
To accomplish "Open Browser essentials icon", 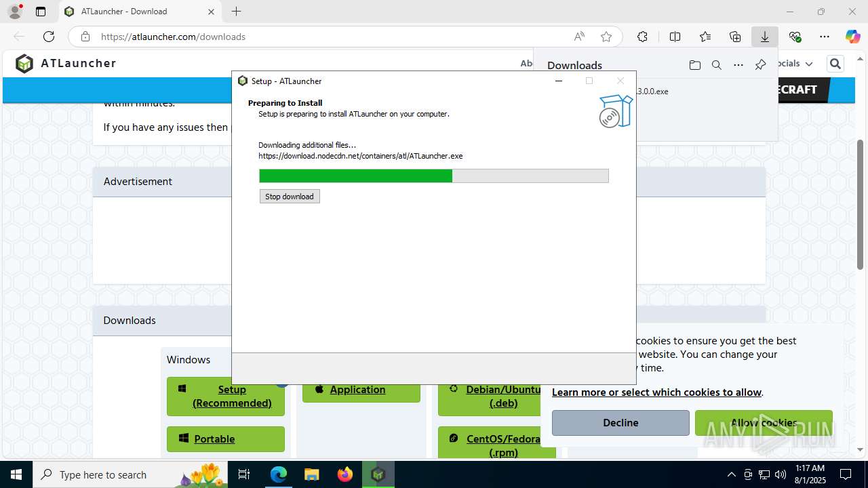I will pyautogui.click(x=795, y=37).
